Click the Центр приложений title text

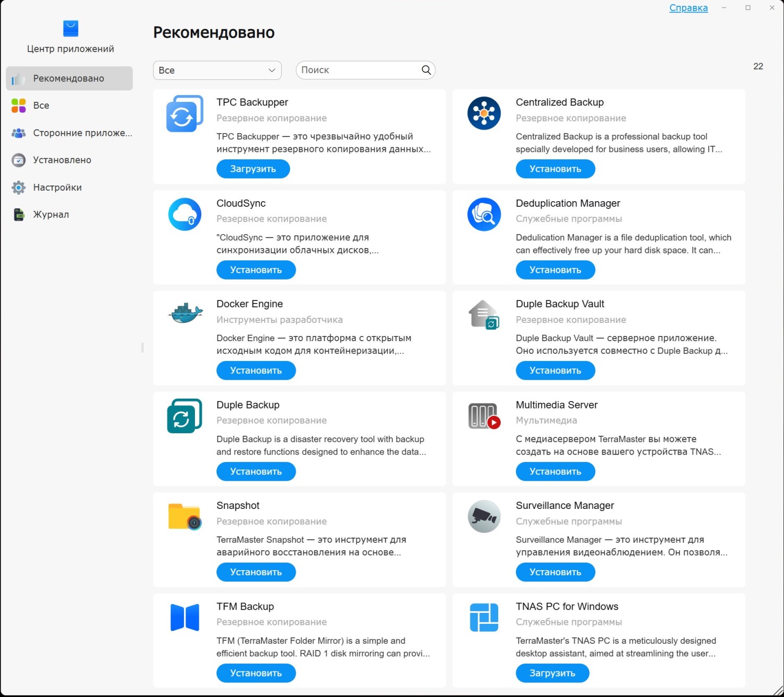click(x=71, y=49)
